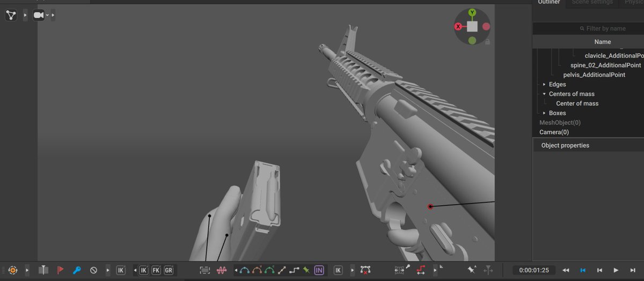Expand options right of the target icon
Image resolution: width=644 pixels, height=281 pixels.
(x=27, y=270)
